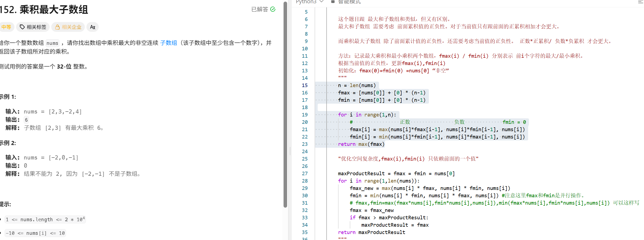Click example input nums = [-2,0,-1]
644x240 pixels.
(x=51, y=158)
